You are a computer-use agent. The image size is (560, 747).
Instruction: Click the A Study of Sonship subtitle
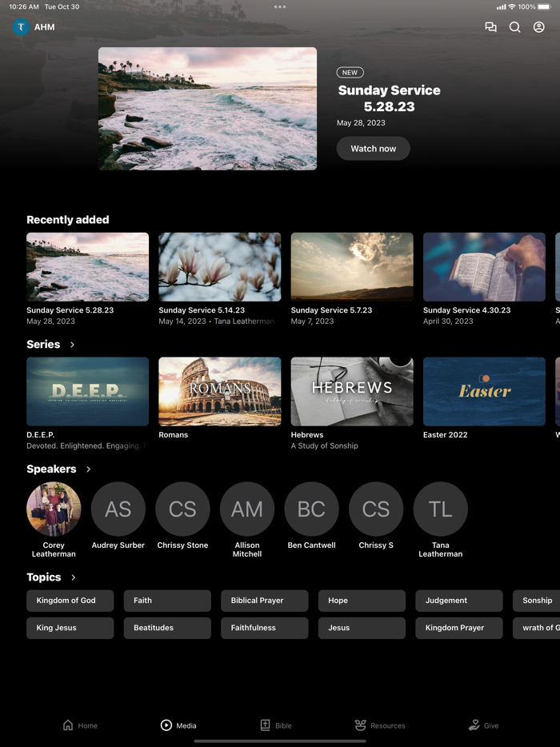(325, 446)
